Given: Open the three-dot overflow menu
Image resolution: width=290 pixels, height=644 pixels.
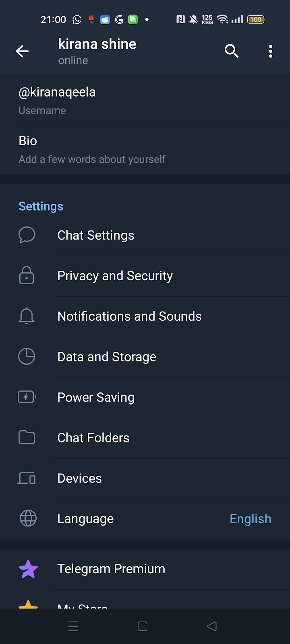Looking at the screenshot, I should (x=271, y=51).
